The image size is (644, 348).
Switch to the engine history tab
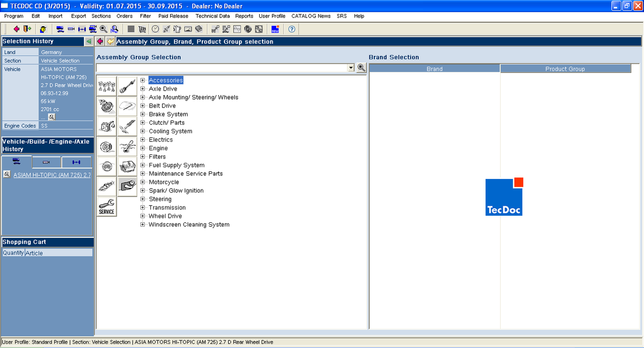[46, 162]
